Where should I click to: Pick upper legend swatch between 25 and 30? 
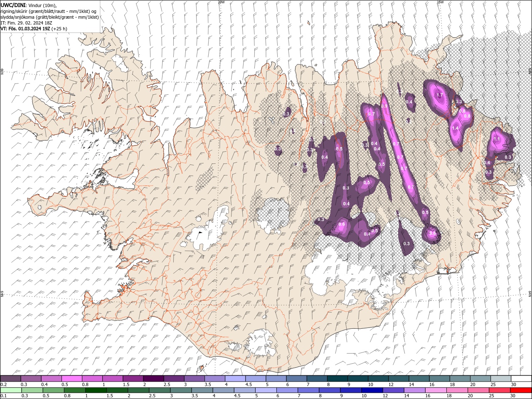500,379
